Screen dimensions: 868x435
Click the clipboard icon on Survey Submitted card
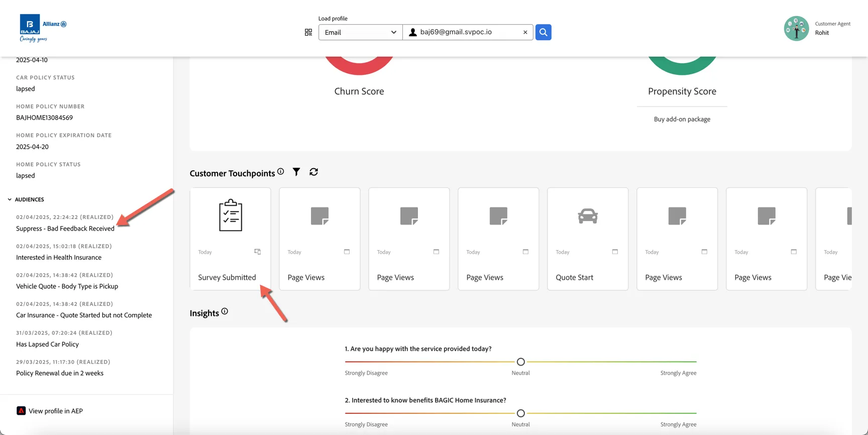231,215
